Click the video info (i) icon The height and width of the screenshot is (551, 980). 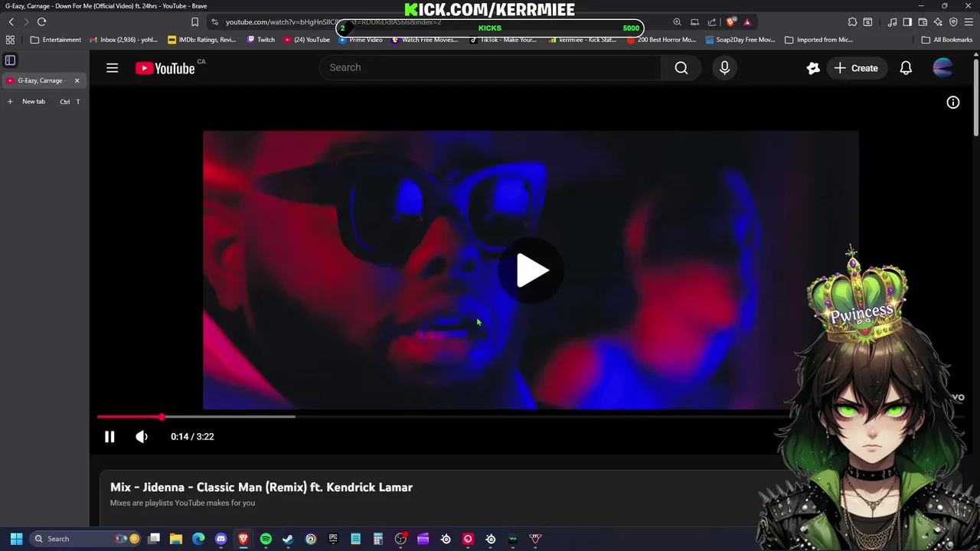point(952,103)
